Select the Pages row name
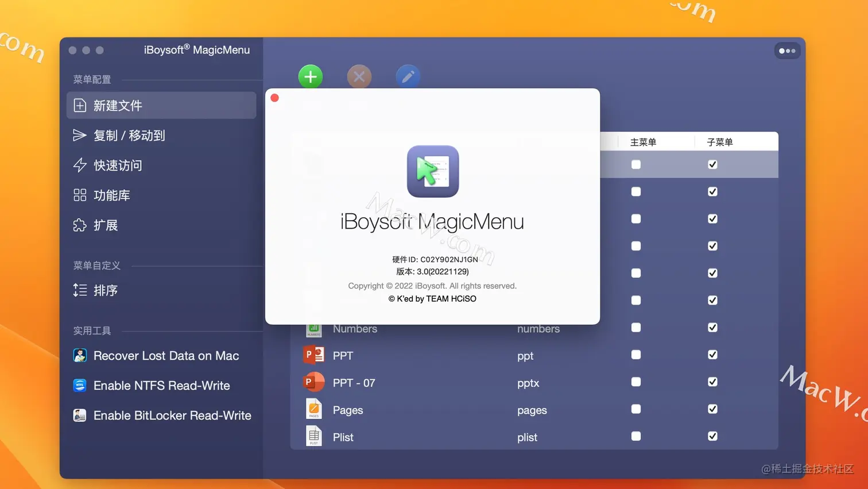868x489 pixels. coord(348,410)
